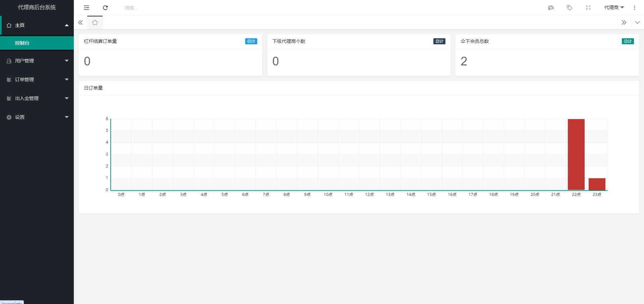Screen dimensions: 644x304
Task: Click the 日订单量 chart title
Action: tap(93, 88)
